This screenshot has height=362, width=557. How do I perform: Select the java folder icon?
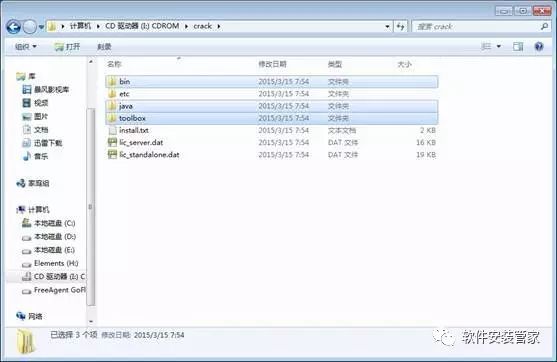click(112, 106)
